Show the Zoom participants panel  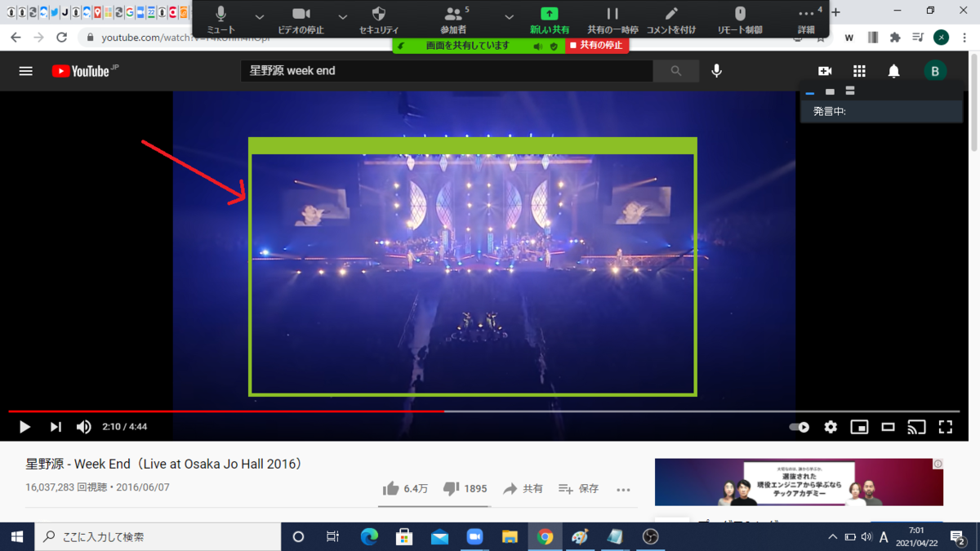point(453,20)
